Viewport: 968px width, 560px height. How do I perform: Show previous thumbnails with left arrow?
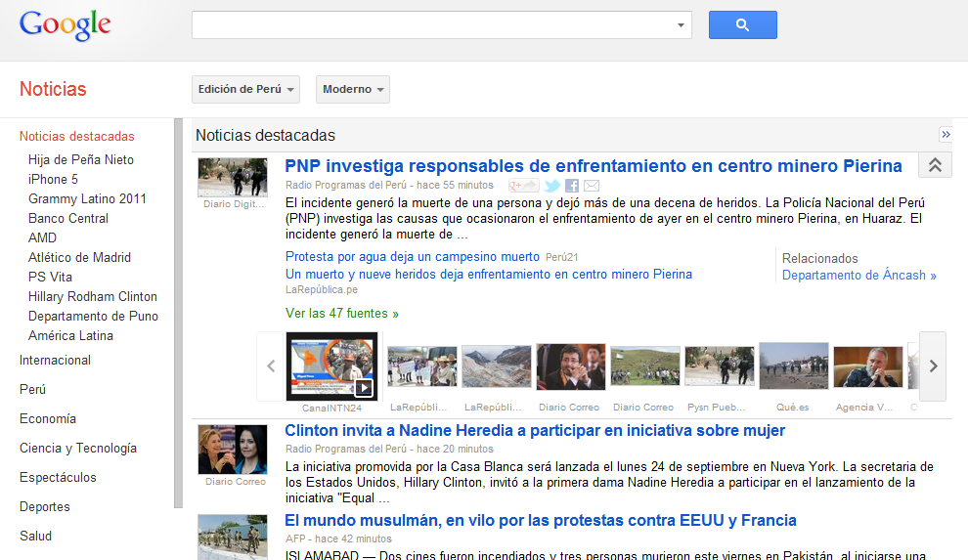pos(271,366)
